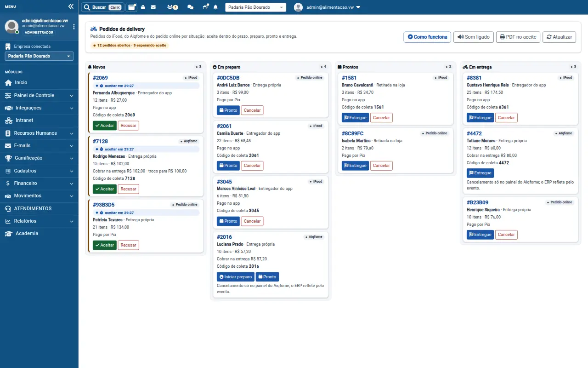
Task: Open the three-dot options beside admin profile
Action: 74,27
